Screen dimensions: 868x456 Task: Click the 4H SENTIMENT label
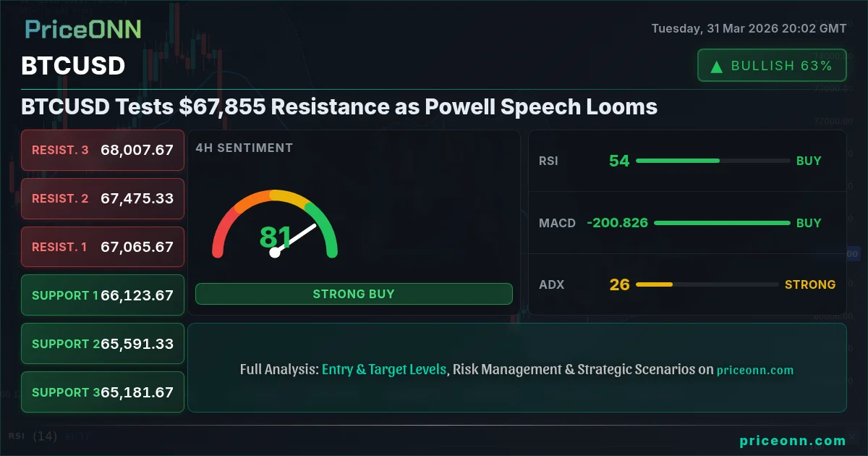pos(244,148)
